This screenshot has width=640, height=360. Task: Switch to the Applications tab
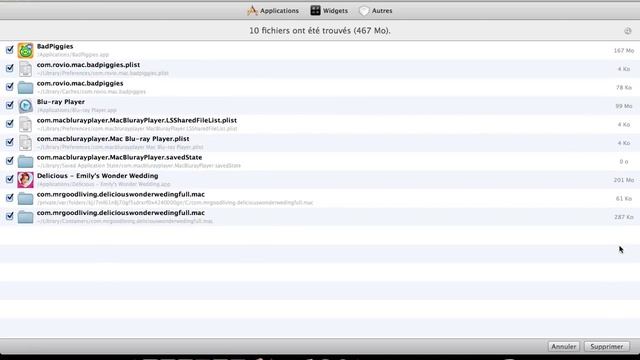pos(273,11)
